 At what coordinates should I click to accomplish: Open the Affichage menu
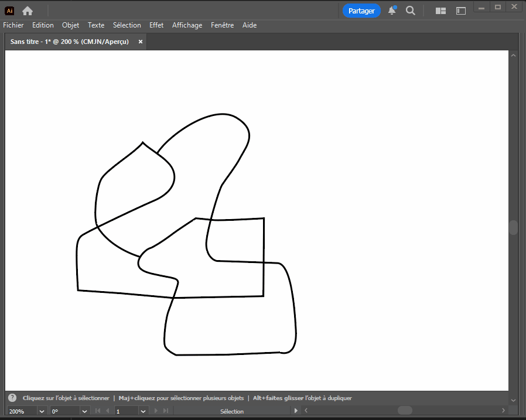click(187, 25)
